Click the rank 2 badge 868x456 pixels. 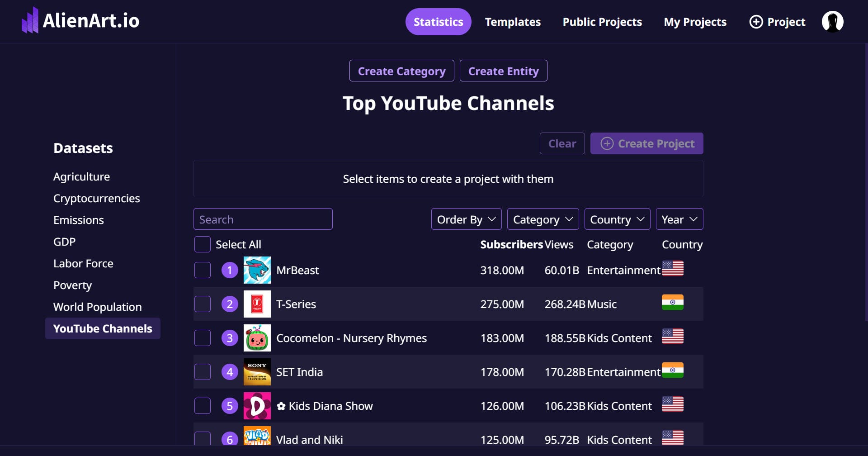coord(230,304)
